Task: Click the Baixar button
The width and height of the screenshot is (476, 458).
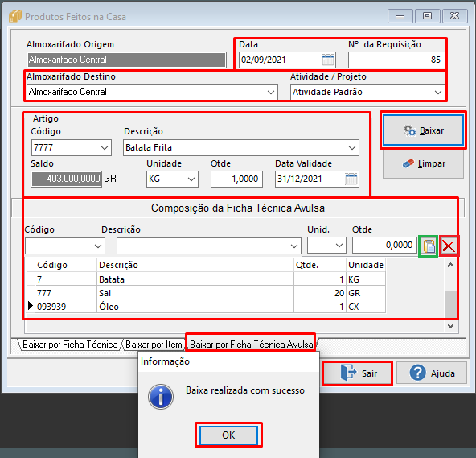Action: [x=423, y=130]
